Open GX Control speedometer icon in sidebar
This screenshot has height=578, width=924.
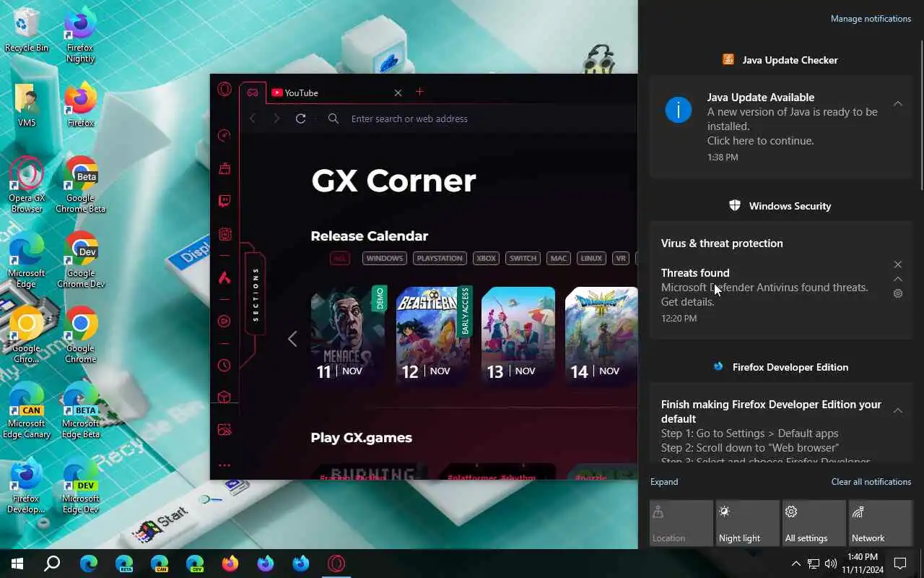[225, 135]
